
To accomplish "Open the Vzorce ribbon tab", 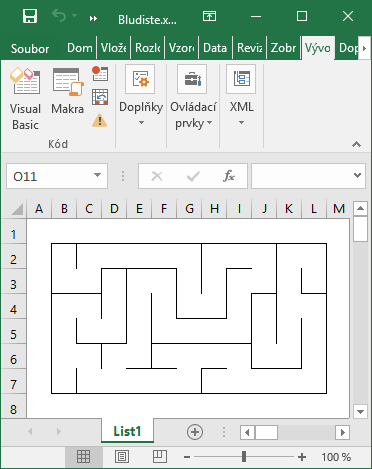I will click(x=181, y=48).
